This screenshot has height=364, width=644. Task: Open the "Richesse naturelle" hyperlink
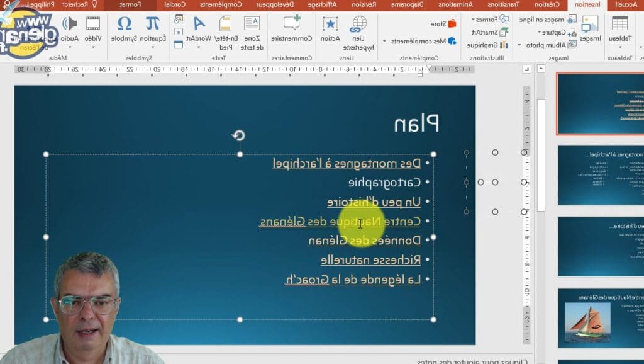371,260
